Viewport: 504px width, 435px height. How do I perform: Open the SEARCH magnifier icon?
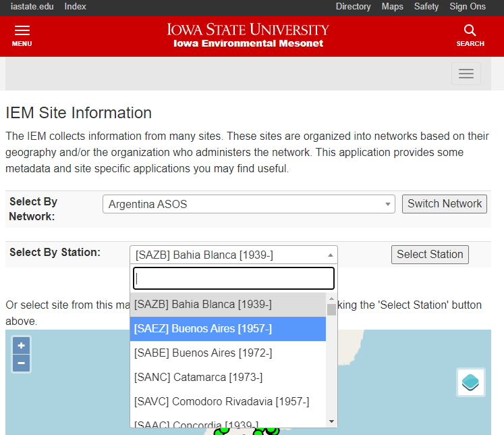[x=470, y=36]
